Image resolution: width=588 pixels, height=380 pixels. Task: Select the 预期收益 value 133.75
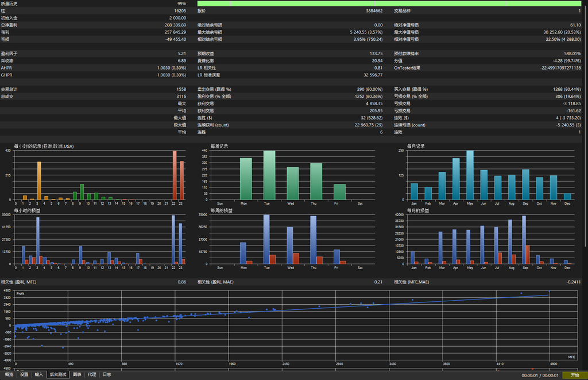376,53
